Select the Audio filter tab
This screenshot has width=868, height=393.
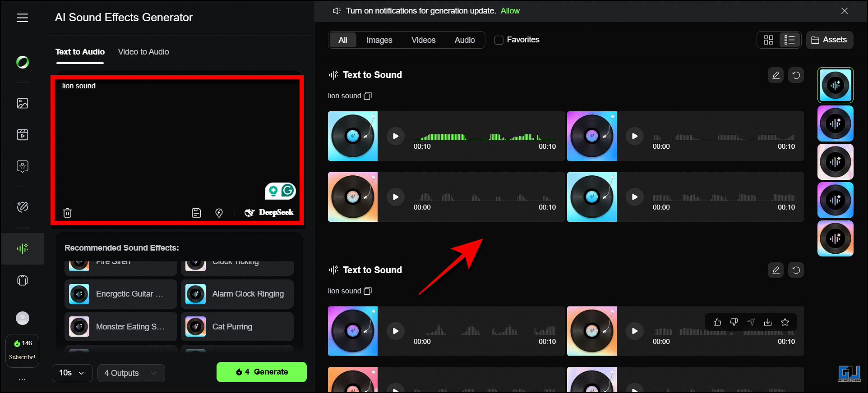click(x=464, y=40)
